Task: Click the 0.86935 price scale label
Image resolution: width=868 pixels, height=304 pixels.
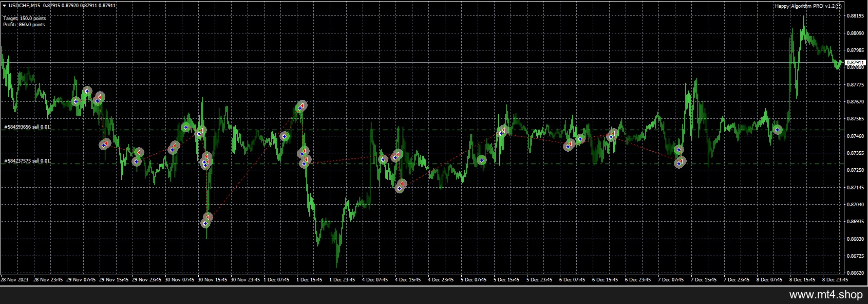Action: 855,222
